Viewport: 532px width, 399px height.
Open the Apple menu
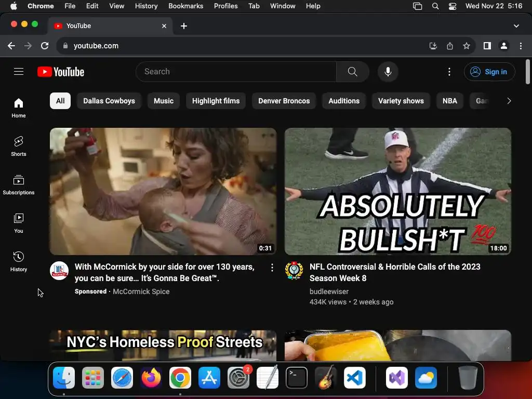[14, 6]
